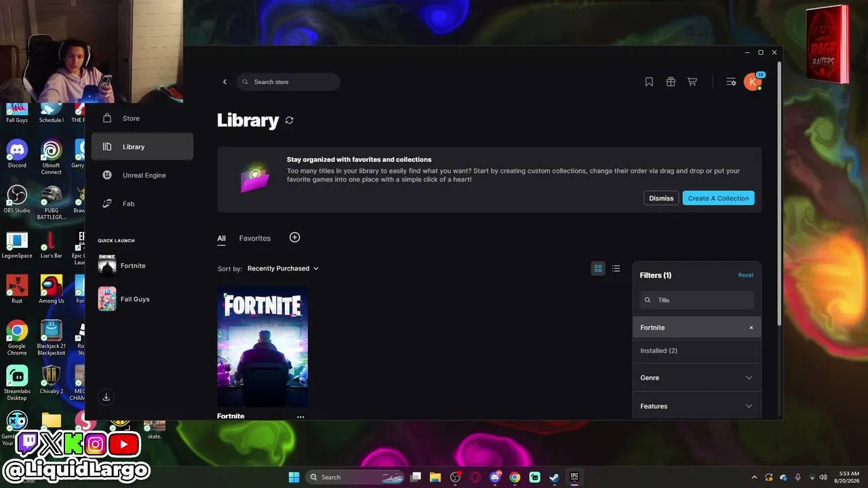Open the Store section in the sidebar

(142, 118)
